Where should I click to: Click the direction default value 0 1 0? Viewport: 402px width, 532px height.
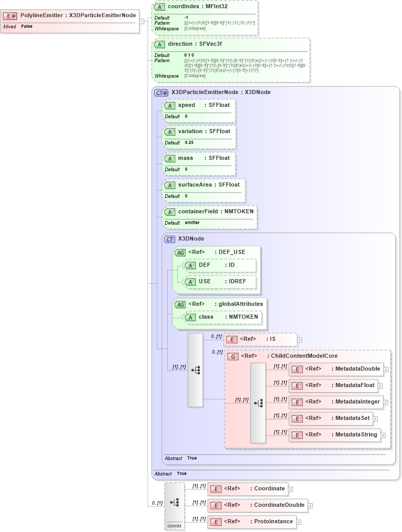(189, 56)
